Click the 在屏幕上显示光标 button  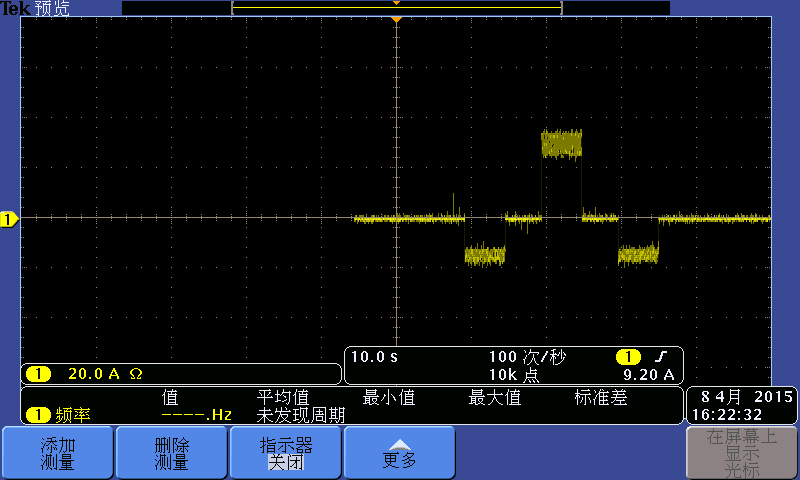pos(742,453)
